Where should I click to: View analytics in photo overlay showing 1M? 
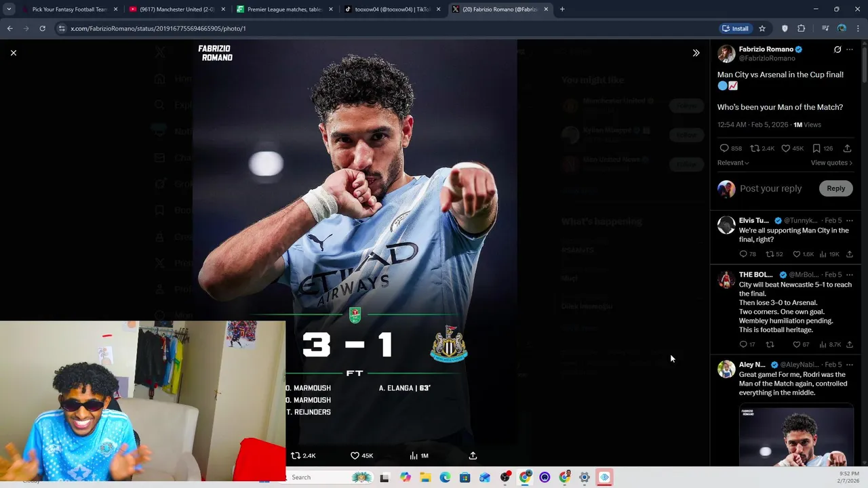419,455
